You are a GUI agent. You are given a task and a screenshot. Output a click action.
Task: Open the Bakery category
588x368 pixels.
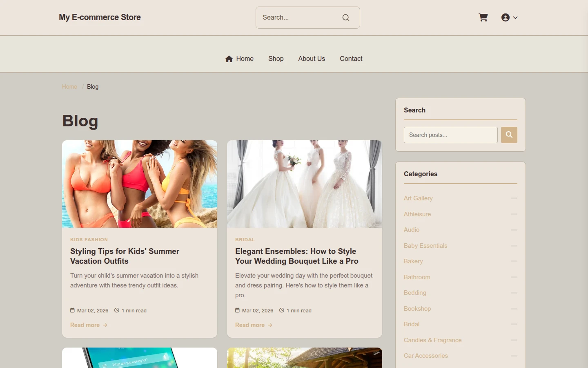point(413,261)
